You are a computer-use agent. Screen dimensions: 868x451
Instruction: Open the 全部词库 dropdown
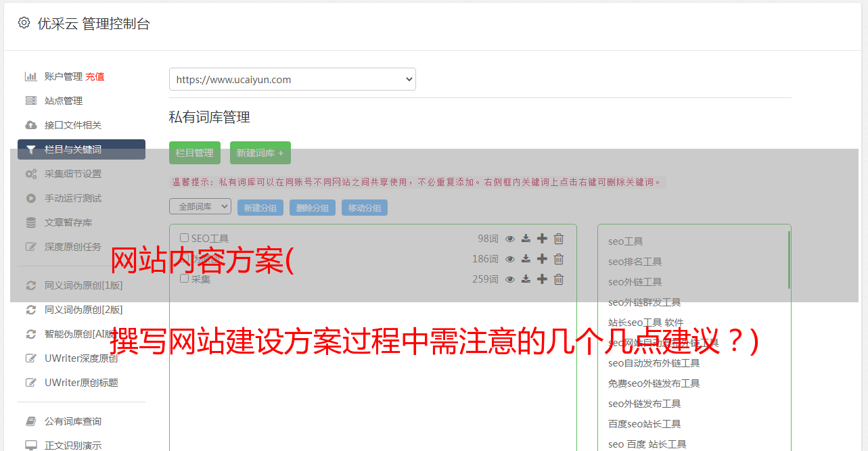[x=200, y=206]
